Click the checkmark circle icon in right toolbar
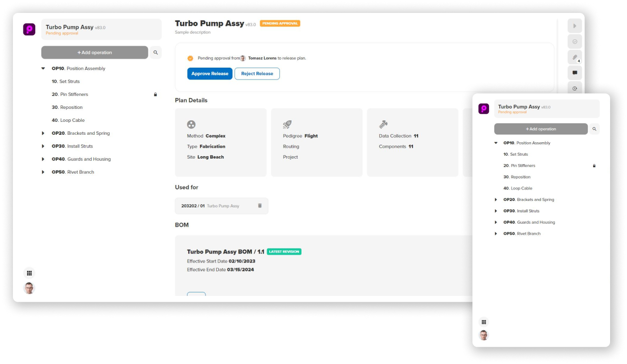This screenshot has width=627, height=364. [575, 42]
